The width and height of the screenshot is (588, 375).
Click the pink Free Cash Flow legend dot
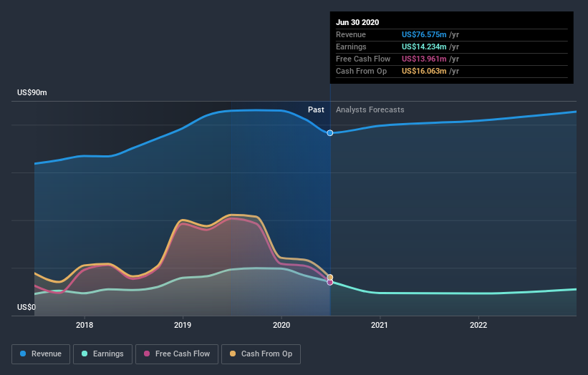pyautogui.click(x=147, y=354)
